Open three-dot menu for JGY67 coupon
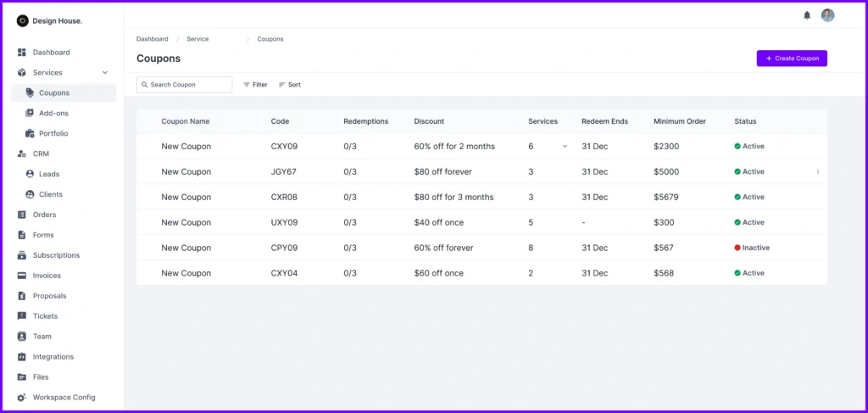Image resolution: width=868 pixels, height=413 pixels. pyautogui.click(x=817, y=172)
